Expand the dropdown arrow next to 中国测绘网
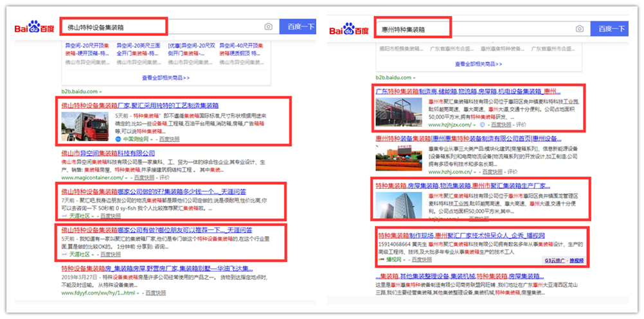This screenshot has height=319, width=644. point(151,139)
